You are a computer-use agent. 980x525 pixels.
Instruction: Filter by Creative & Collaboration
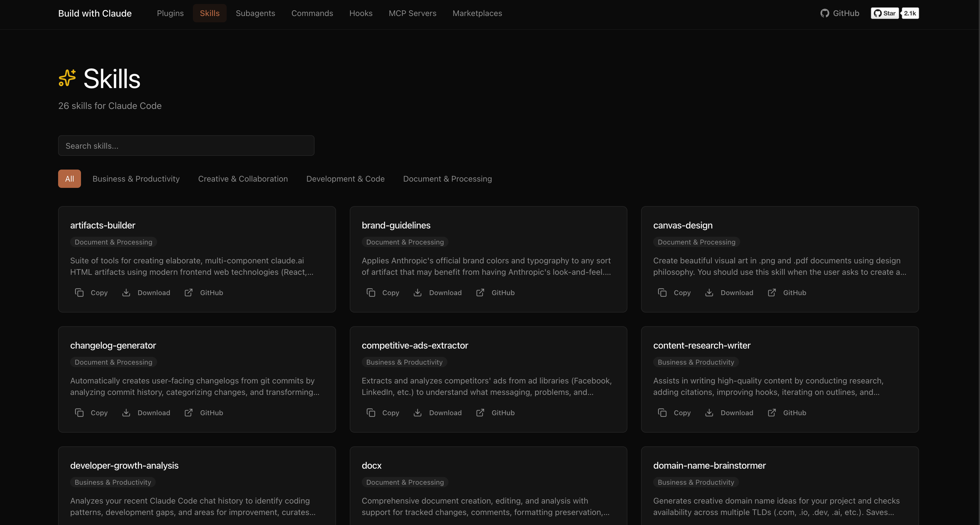tap(243, 179)
